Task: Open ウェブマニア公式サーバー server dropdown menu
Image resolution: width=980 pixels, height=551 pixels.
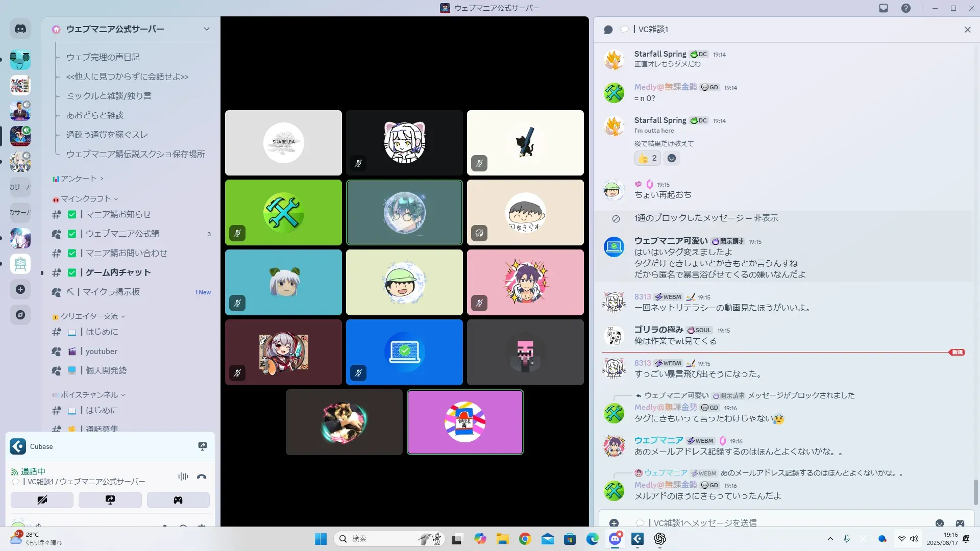Action: [206, 29]
